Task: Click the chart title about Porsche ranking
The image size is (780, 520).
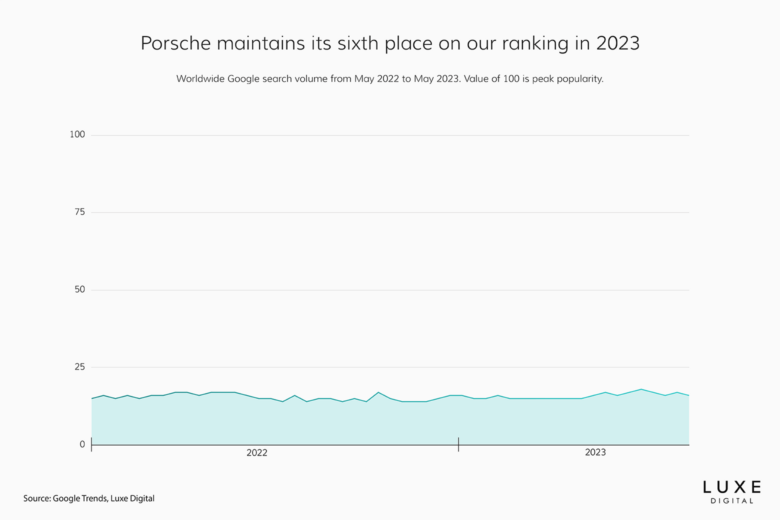Action: (390, 43)
